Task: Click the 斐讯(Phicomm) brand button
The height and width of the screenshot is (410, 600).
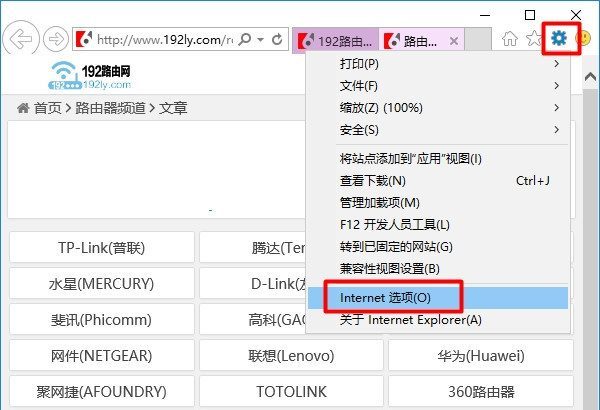Action: click(x=102, y=320)
